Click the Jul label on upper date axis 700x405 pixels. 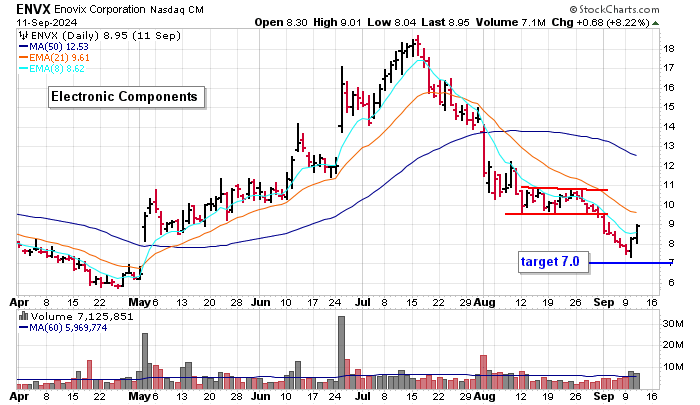point(362,302)
